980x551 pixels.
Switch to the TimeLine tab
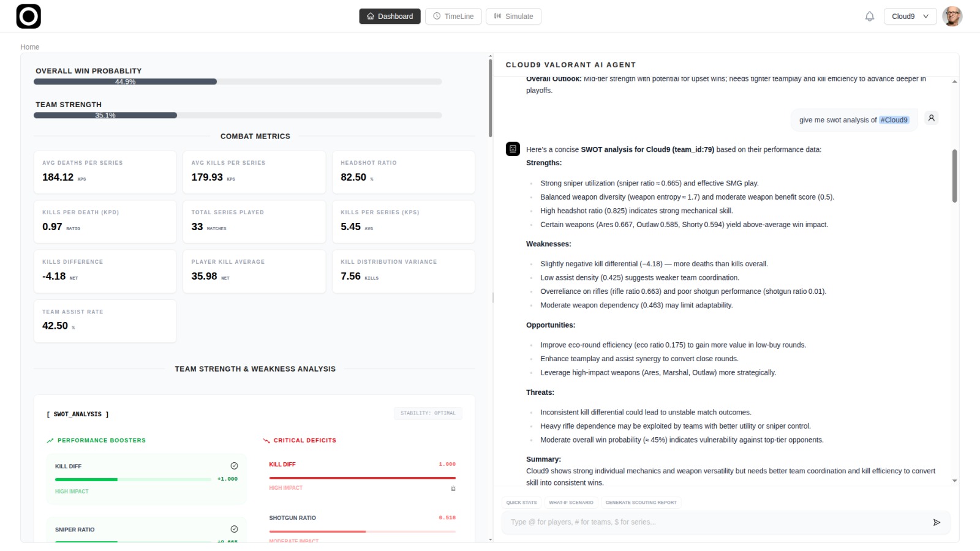click(x=453, y=17)
